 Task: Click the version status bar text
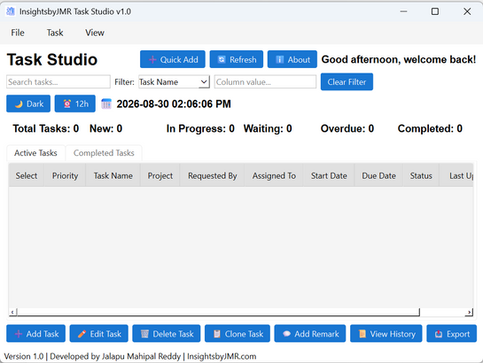[x=130, y=356]
